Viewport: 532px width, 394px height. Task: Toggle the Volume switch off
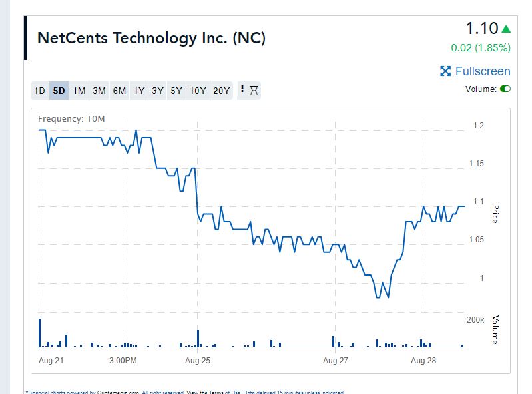(505, 89)
